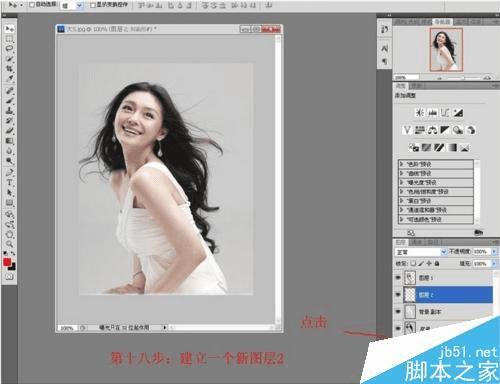This screenshot has height=384, width=500.
Task: Click the black background color swatch
Action: 13,267
